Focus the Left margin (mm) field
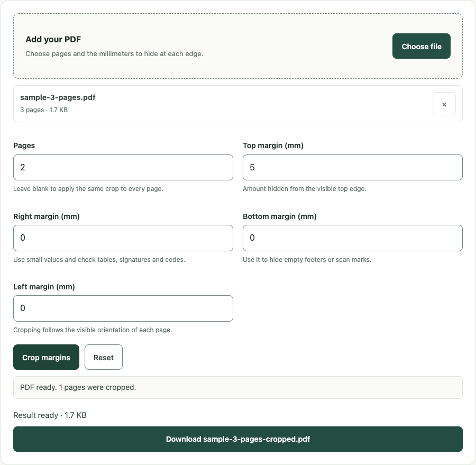This screenshot has height=465, width=476. 123,308
